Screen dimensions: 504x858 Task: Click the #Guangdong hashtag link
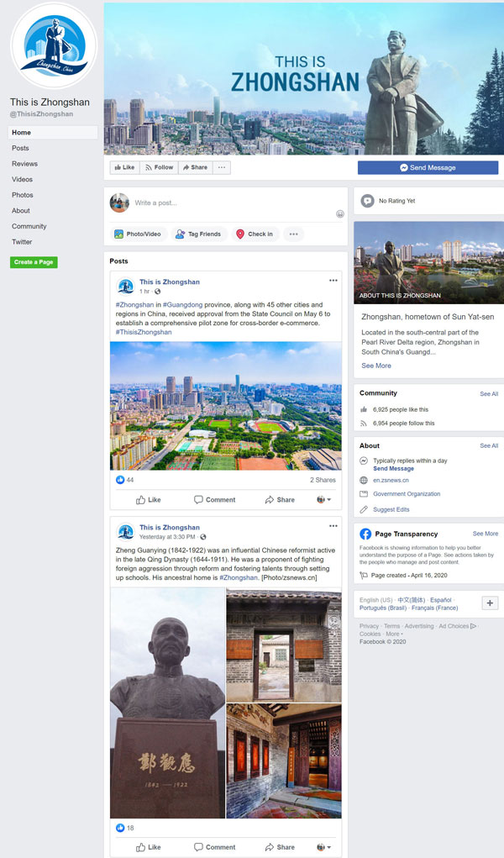pyautogui.click(x=182, y=305)
